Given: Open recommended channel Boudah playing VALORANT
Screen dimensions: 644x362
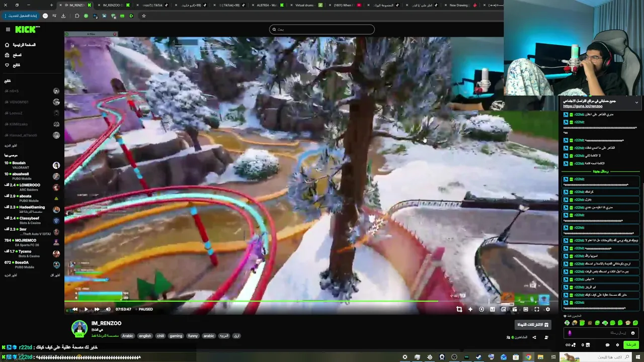Looking at the screenshot, I should click(x=32, y=165).
